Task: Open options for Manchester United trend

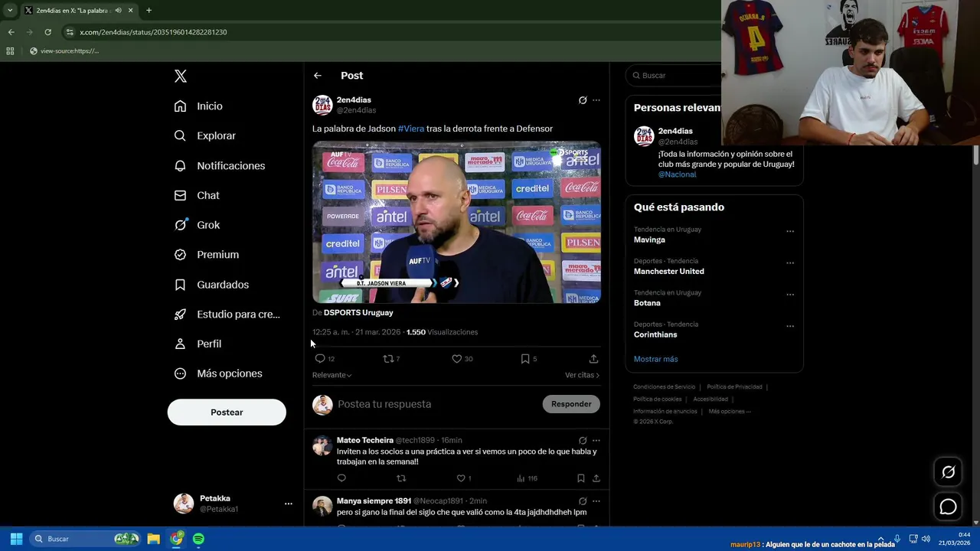Action: [790, 262]
